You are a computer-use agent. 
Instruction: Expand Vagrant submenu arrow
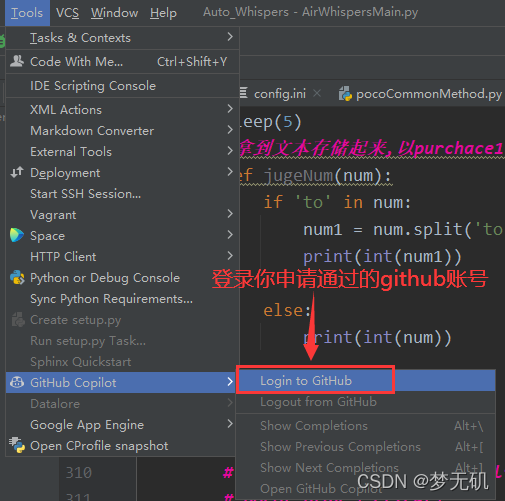coord(230,214)
